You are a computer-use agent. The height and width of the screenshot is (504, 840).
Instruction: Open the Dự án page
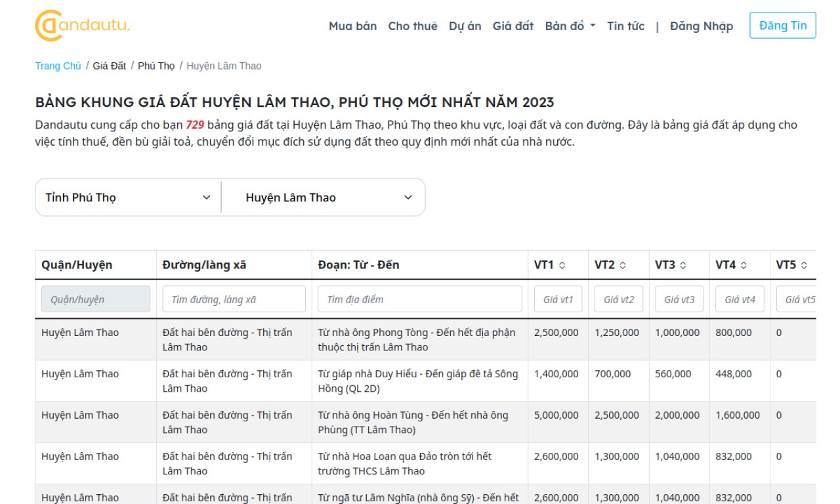(465, 26)
